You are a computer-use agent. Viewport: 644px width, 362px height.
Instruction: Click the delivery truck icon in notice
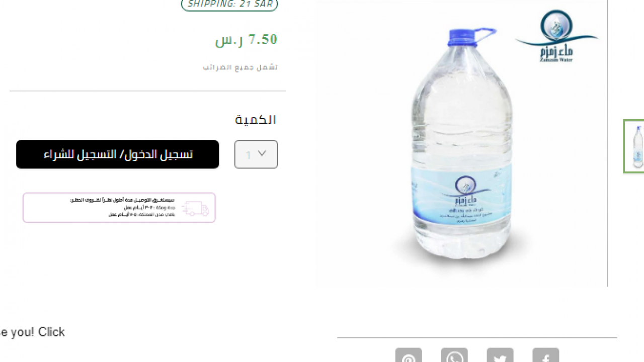point(195,208)
